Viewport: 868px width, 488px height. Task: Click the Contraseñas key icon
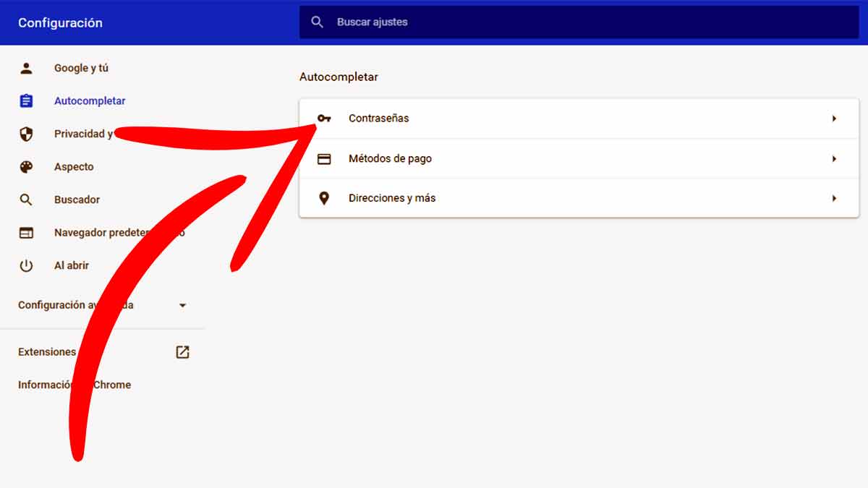pyautogui.click(x=324, y=118)
